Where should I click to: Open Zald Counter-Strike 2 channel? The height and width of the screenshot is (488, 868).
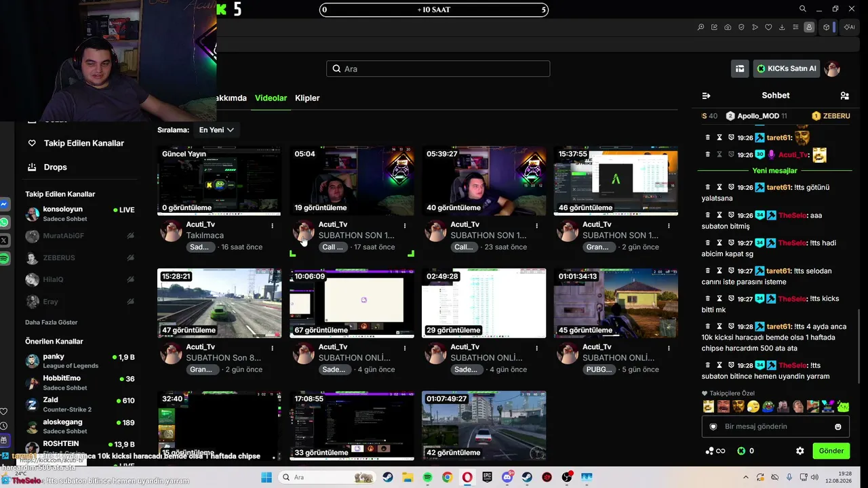pos(80,405)
